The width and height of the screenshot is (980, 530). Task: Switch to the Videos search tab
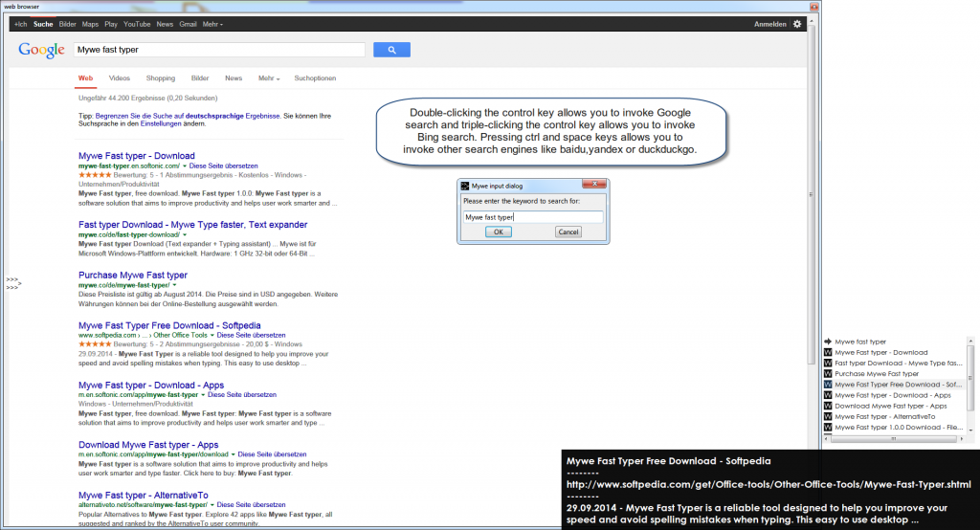click(120, 78)
